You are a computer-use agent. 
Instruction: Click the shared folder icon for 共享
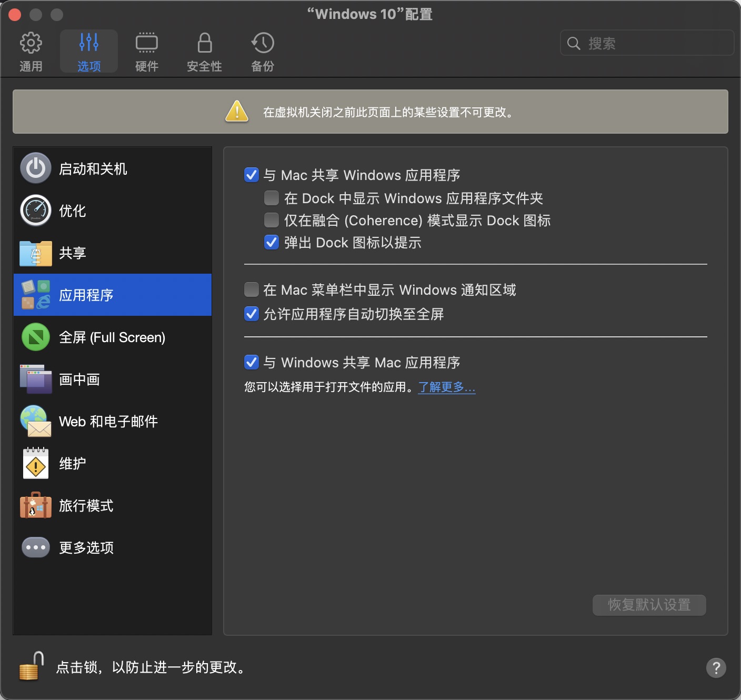[x=36, y=253]
